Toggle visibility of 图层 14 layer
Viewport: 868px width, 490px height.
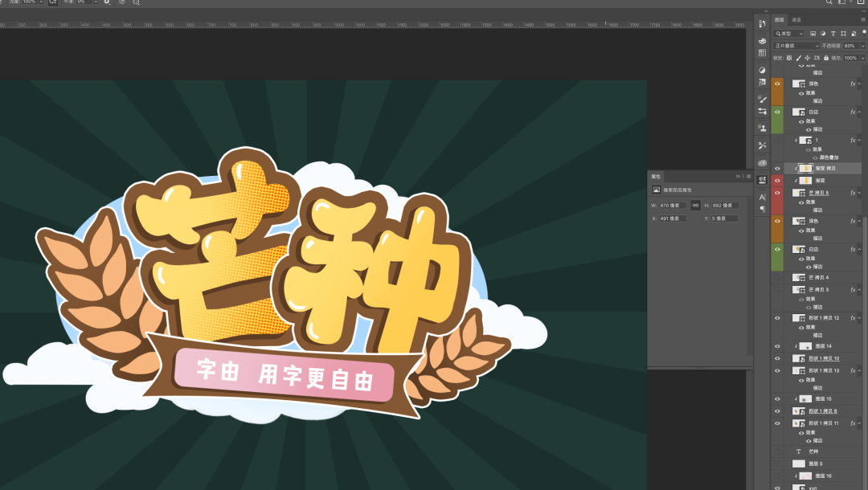[x=777, y=346]
